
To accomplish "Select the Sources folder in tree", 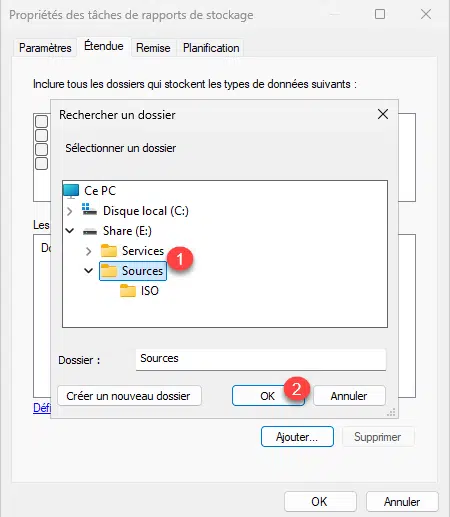I will point(133,271).
